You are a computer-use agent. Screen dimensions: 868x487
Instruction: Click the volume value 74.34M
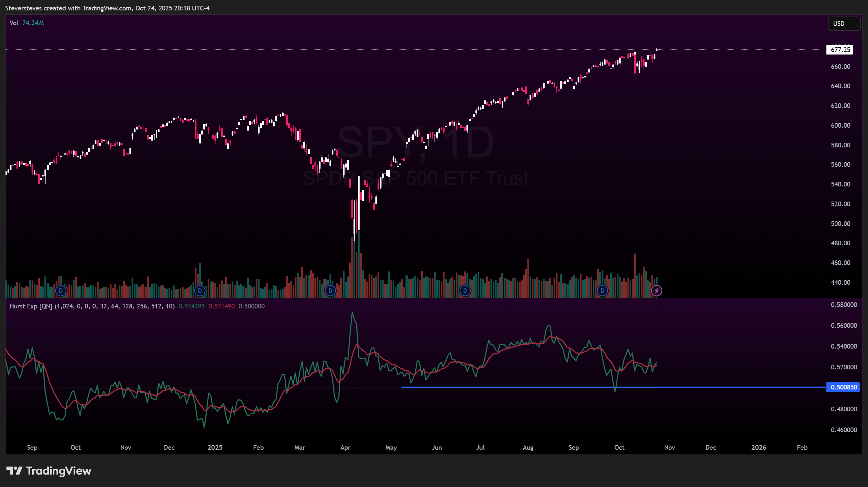click(33, 23)
